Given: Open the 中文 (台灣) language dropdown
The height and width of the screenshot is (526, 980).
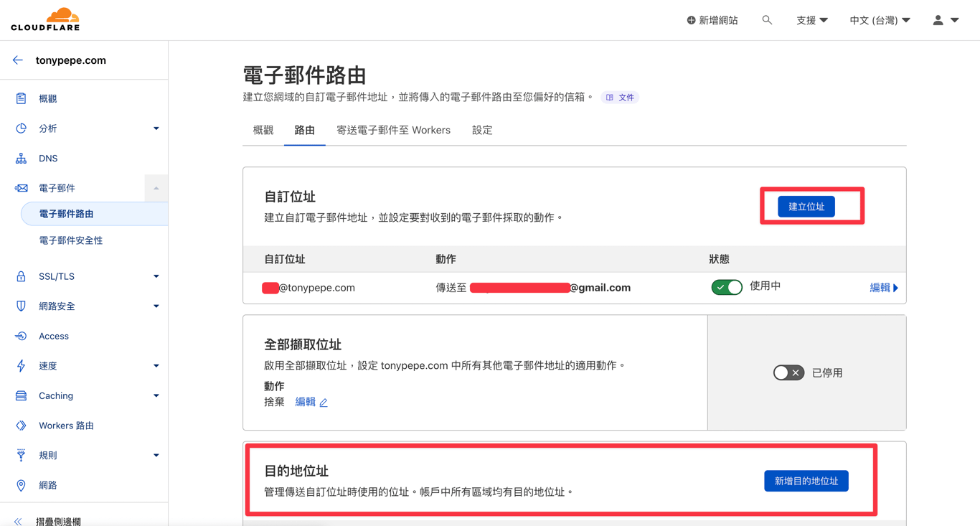Looking at the screenshot, I should tap(880, 20).
